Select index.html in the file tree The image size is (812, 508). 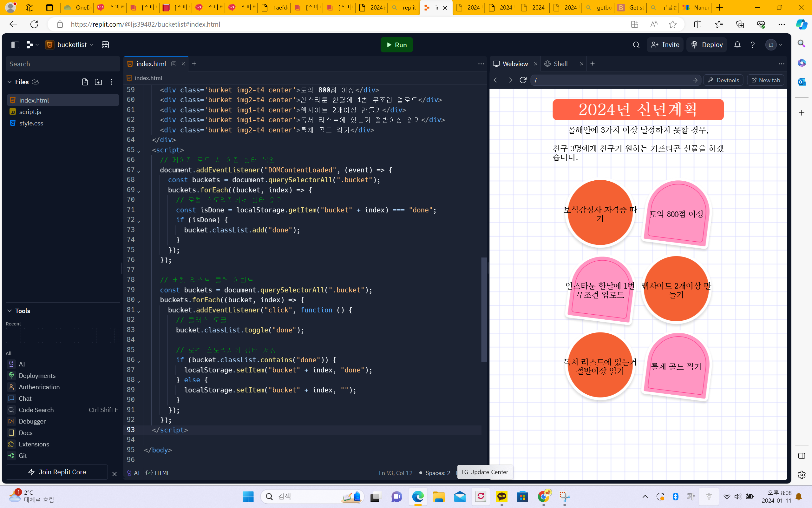click(x=63, y=100)
